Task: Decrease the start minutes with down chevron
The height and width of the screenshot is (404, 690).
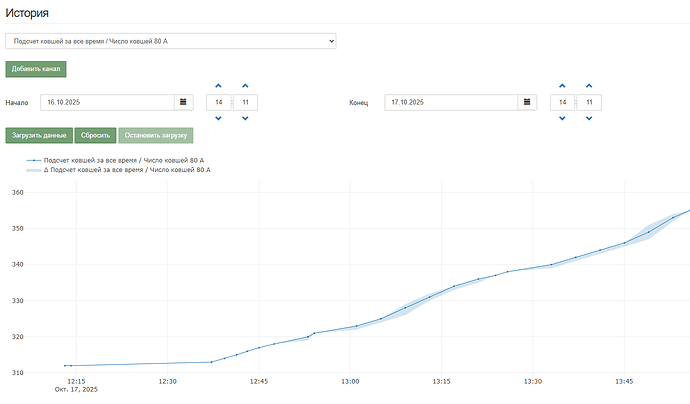Action: [245, 118]
